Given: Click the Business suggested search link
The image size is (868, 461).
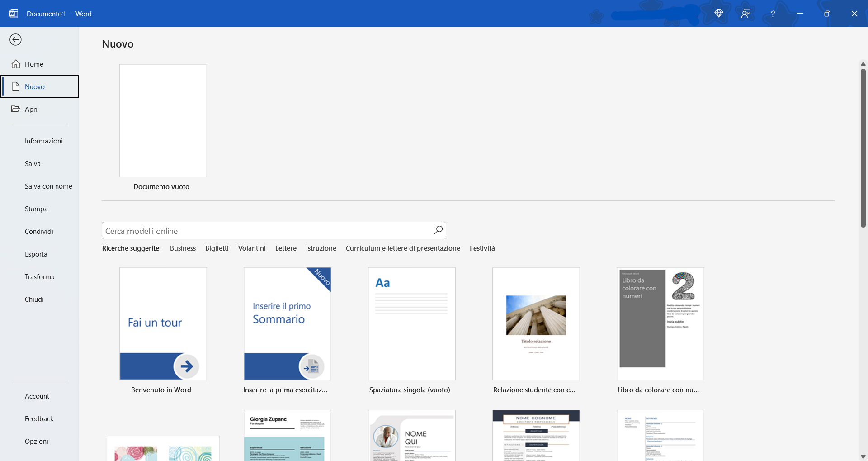Looking at the screenshot, I should tap(183, 248).
